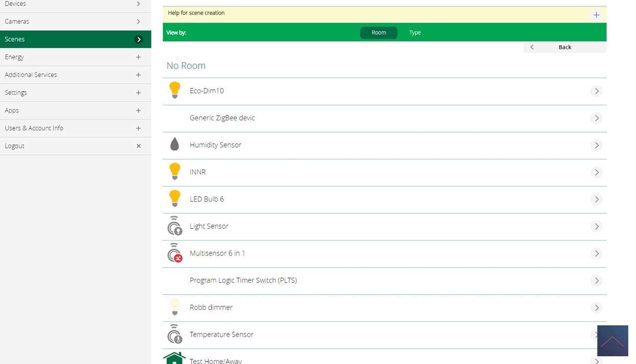Click the Multisensor 6 in 1 icon
Screen dimensions: 636x364
pos(175,253)
